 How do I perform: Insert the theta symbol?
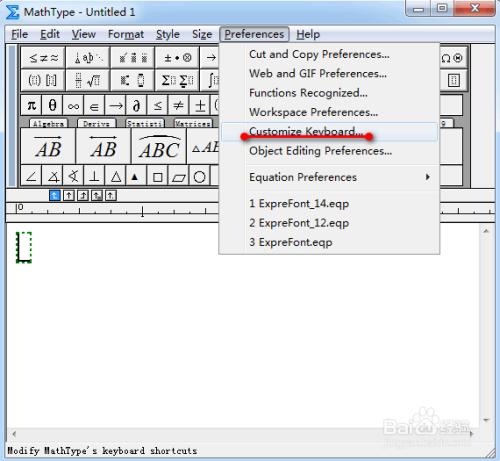click(x=52, y=106)
